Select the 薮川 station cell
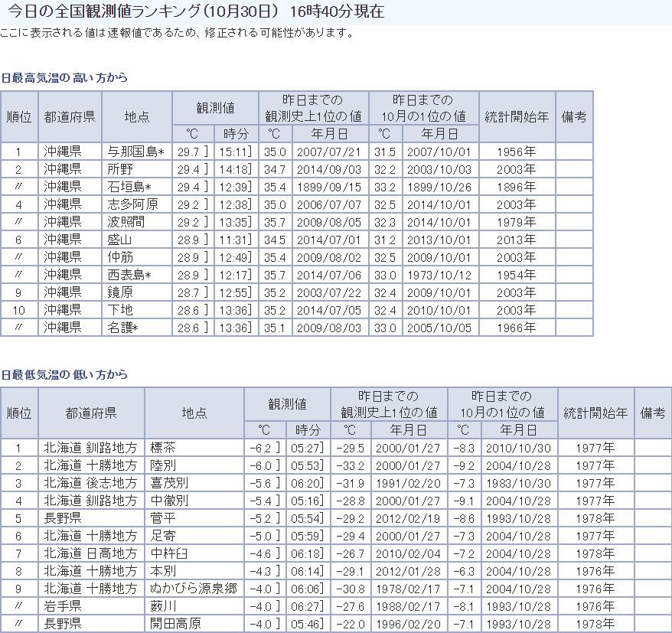This screenshot has width=672, height=633. [194, 606]
